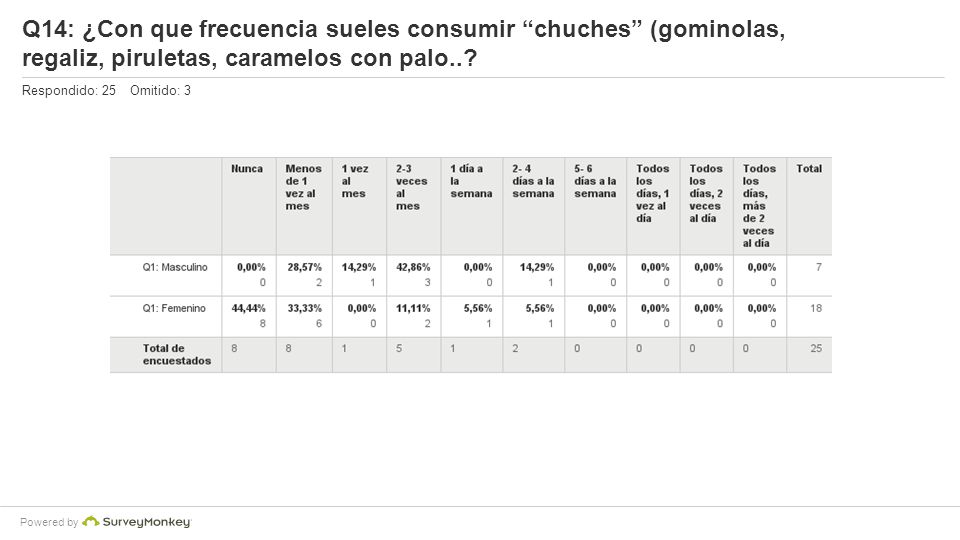This screenshot has height=540, width=960.
Task: Select the Q1: Femenino row label
Action: tap(174, 308)
